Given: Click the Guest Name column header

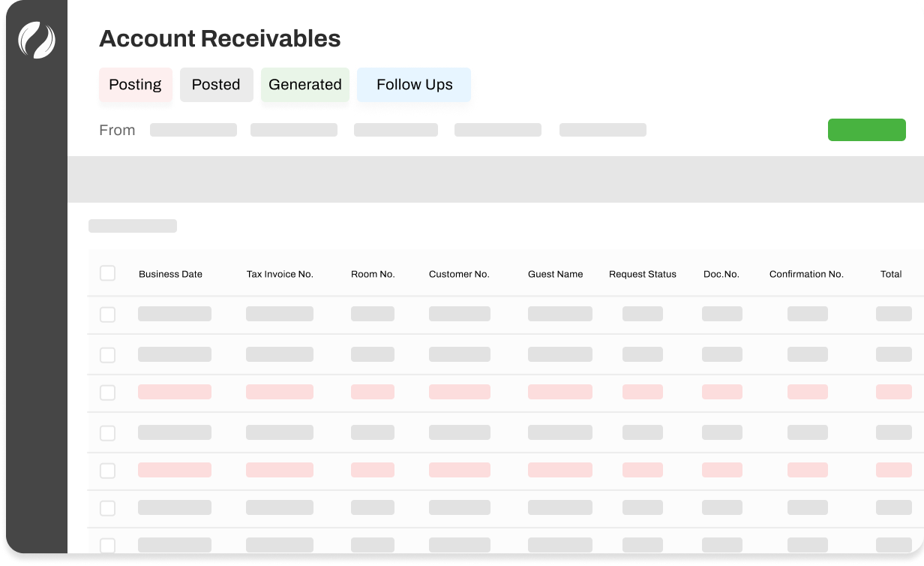Looking at the screenshot, I should [556, 274].
